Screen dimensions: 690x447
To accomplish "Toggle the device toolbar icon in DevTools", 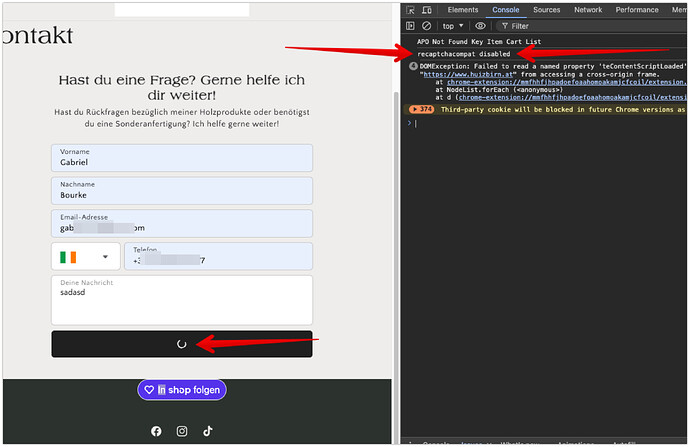I will click(x=426, y=10).
